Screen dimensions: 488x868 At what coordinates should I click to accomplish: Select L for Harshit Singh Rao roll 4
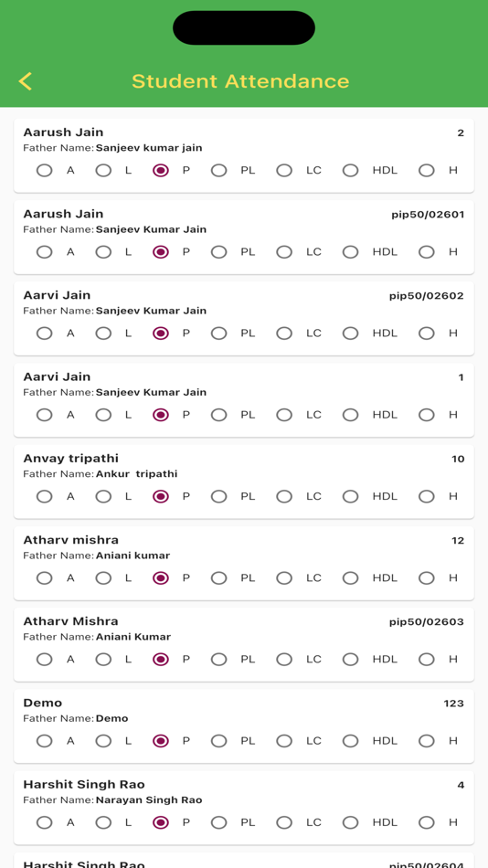tap(103, 822)
